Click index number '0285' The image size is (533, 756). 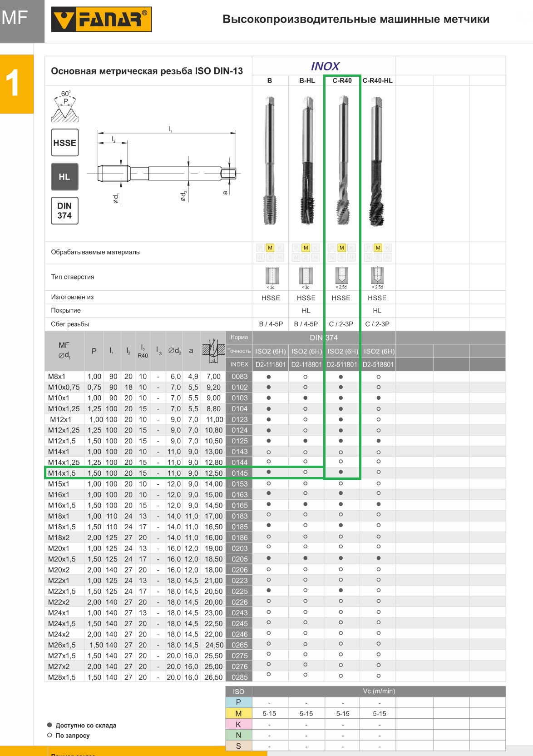pos(240,677)
